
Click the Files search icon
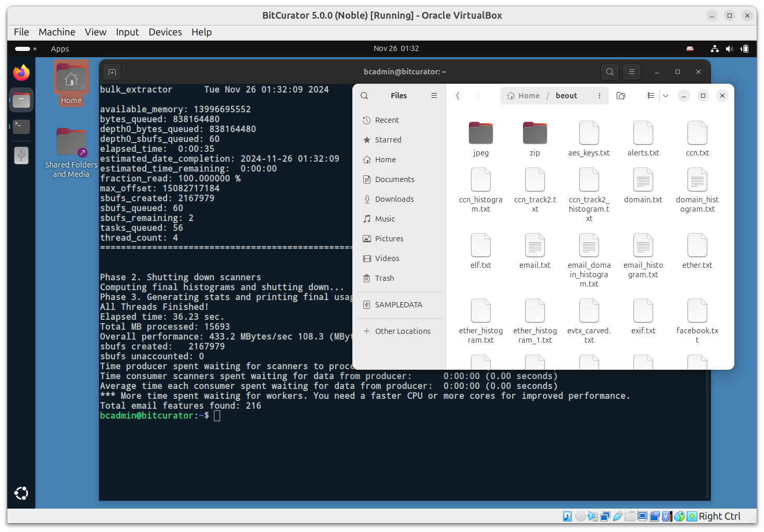tap(364, 96)
